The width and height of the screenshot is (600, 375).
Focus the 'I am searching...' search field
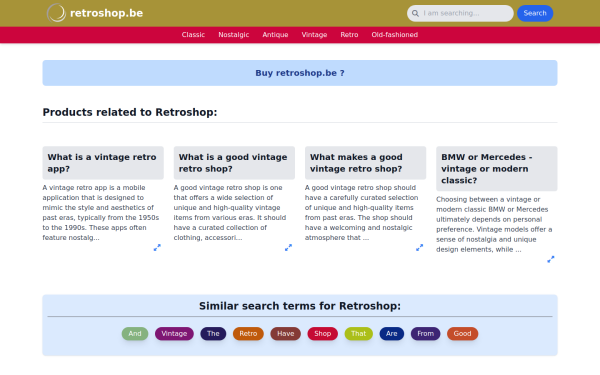pyautogui.click(x=460, y=13)
